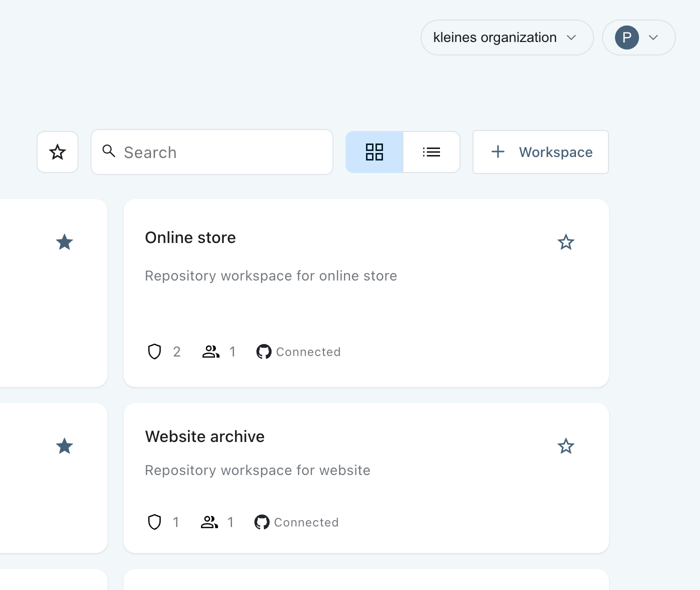
Task: Expand the user account chevron
Action: tap(653, 37)
